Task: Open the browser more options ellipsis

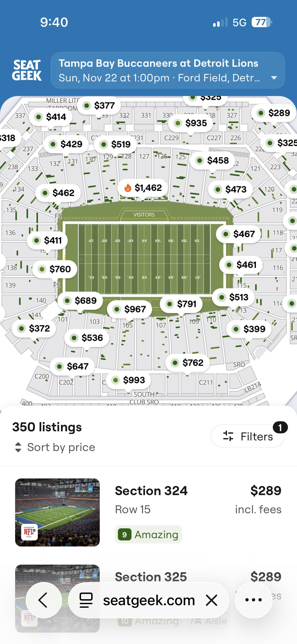Action: [x=254, y=600]
